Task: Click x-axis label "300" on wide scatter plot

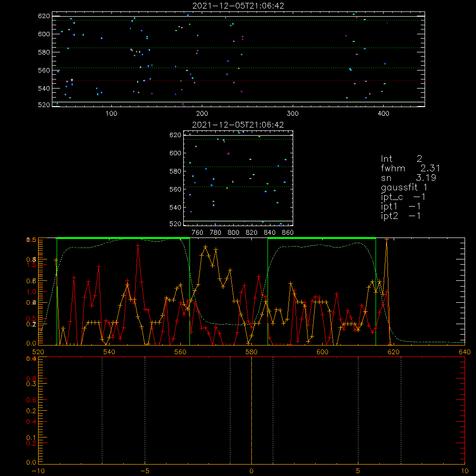Action: pyautogui.click(x=293, y=114)
